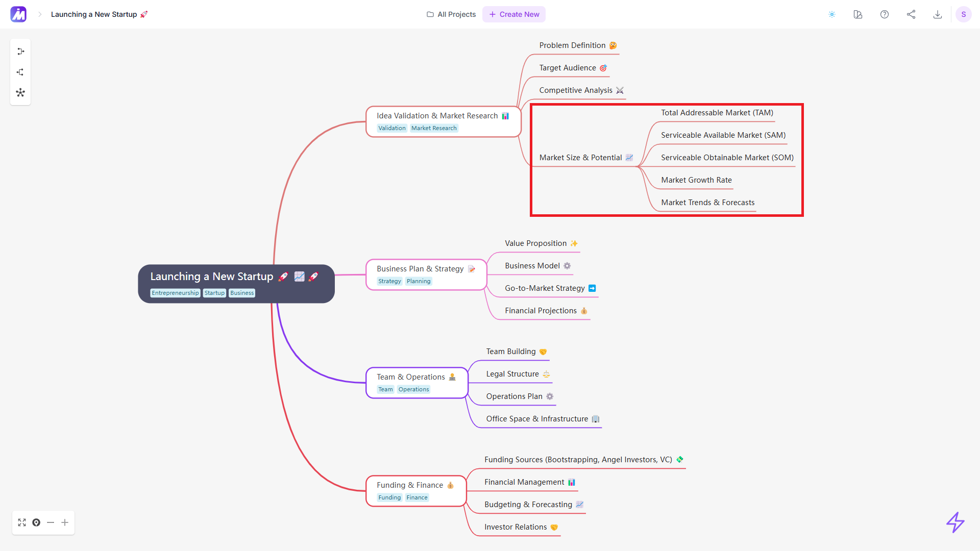Toggle the Funding tag on Funding & Finance node
The width and height of the screenshot is (980, 551).
pyautogui.click(x=389, y=496)
